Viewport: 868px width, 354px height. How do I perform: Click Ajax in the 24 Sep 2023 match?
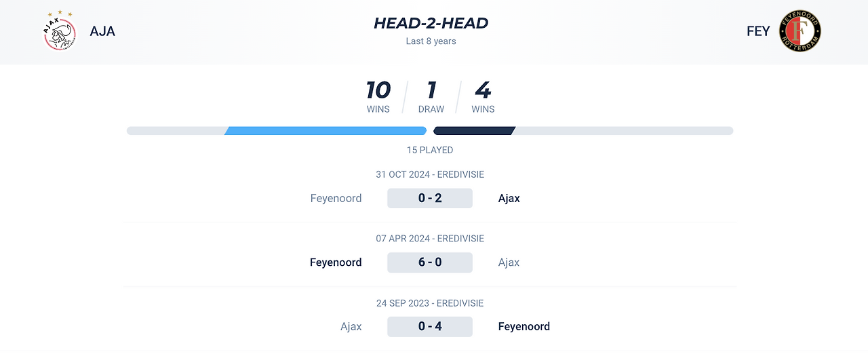(351, 326)
